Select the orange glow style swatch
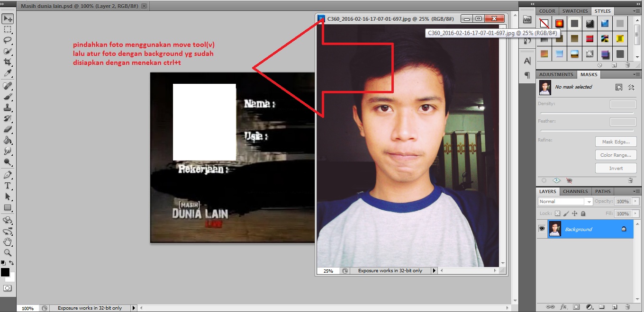The height and width of the screenshot is (312, 644). click(559, 23)
